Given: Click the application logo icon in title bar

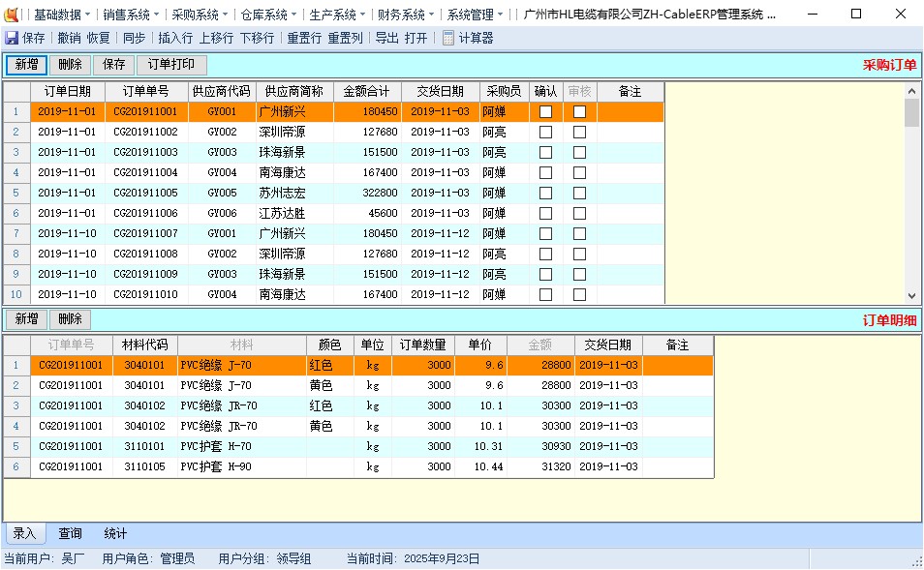Looking at the screenshot, I should tap(13, 15).
